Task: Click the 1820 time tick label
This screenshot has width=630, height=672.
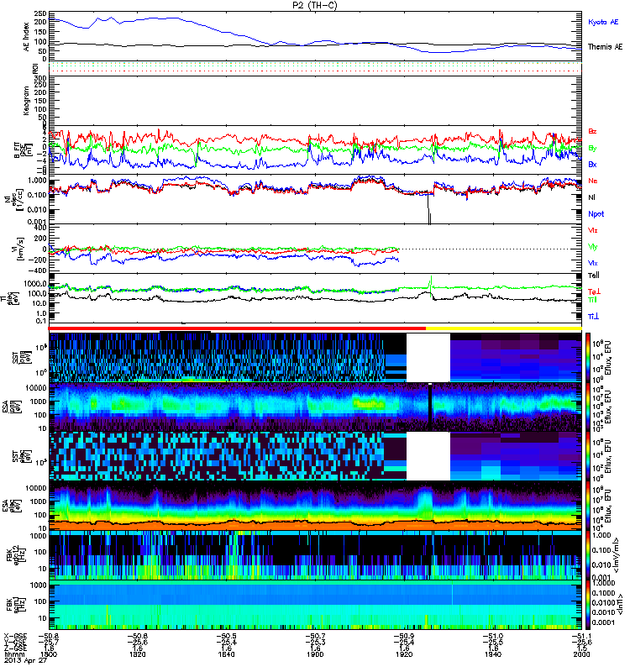Action: (x=137, y=654)
